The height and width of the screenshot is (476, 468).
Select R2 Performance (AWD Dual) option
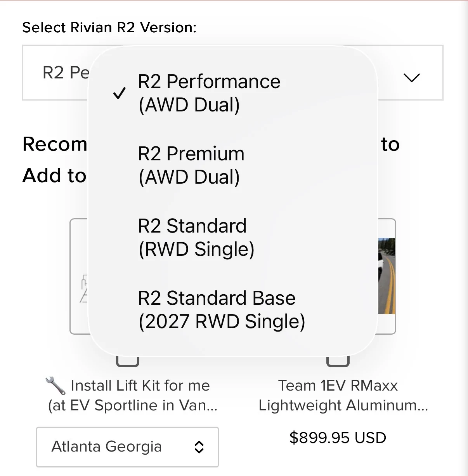[233, 93]
